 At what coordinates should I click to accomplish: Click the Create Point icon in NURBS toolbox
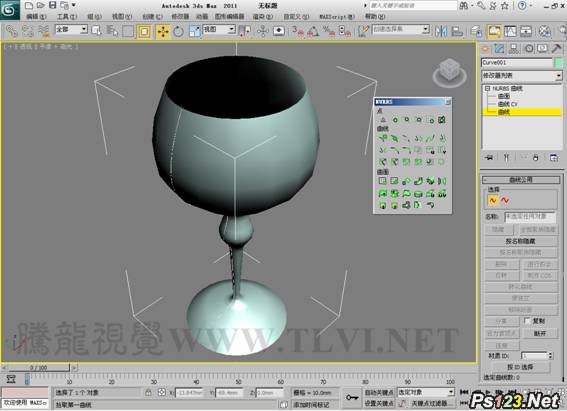[383, 120]
